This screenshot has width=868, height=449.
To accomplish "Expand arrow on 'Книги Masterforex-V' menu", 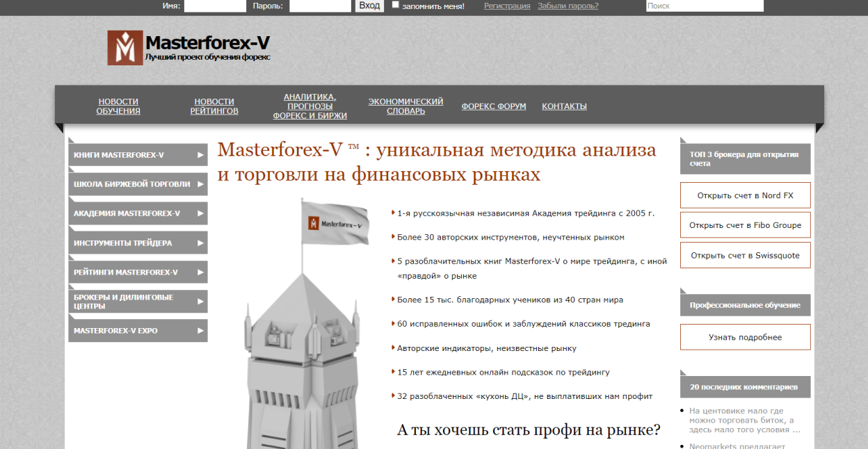I will click(x=200, y=155).
